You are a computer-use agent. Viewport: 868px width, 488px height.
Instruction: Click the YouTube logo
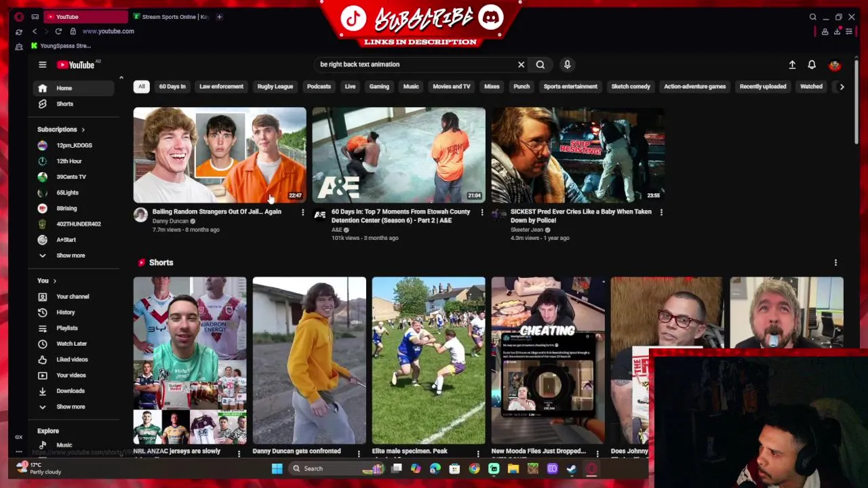coord(77,65)
